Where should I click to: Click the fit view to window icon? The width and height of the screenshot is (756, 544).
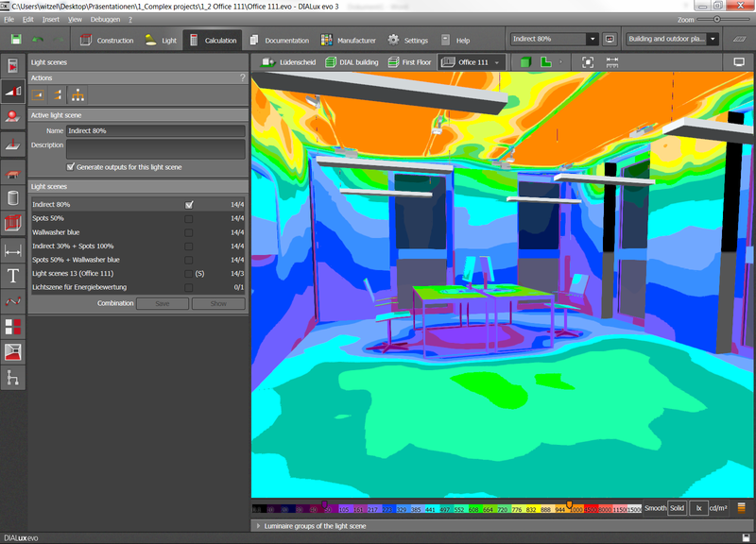(588, 61)
